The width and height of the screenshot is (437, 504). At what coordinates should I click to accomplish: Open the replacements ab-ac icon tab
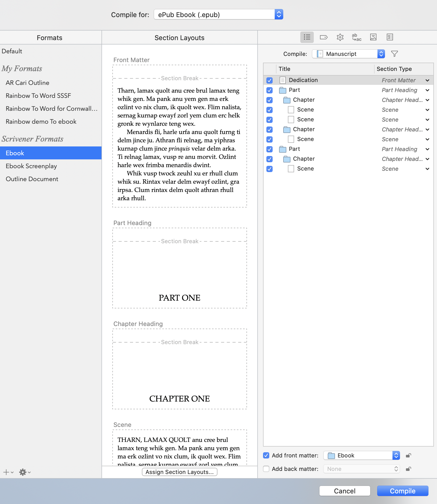[356, 37]
